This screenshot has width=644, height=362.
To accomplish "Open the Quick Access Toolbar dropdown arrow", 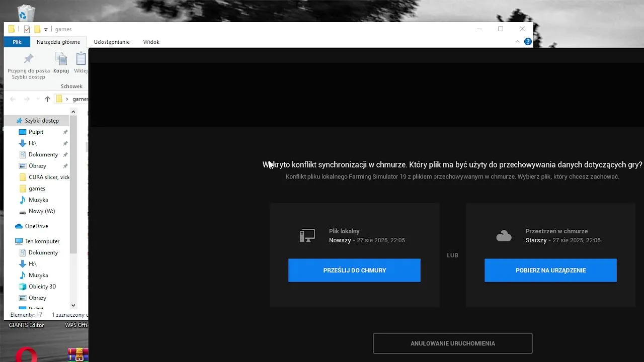I will pos(46,30).
